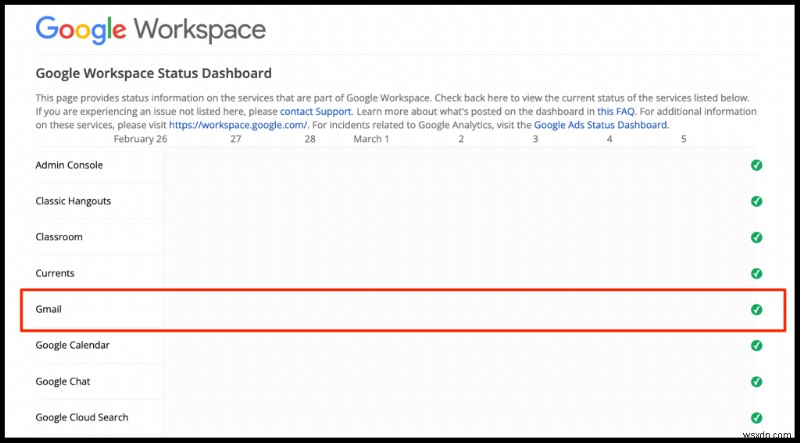Select the Admin Console service label

pyautogui.click(x=69, y=165)
